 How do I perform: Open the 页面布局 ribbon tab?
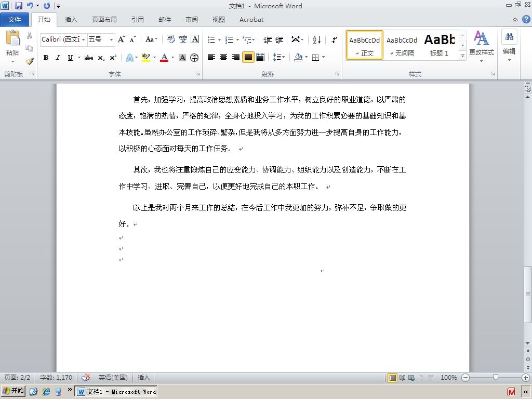click(x=104, y=19)
